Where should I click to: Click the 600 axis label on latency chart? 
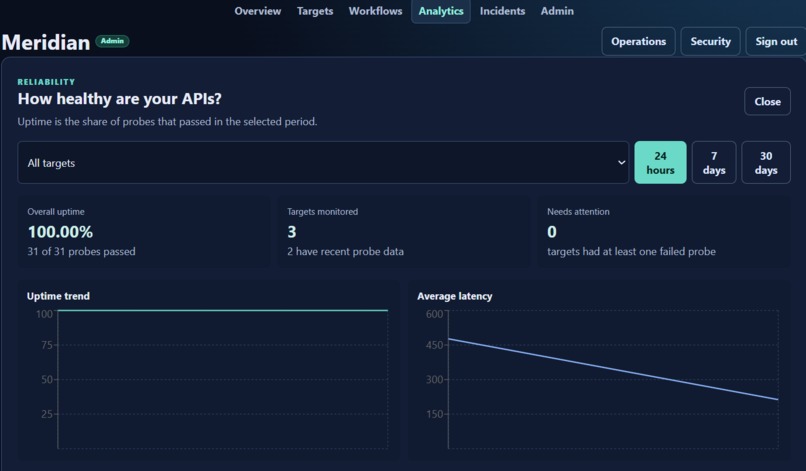(x=434, y=314)
